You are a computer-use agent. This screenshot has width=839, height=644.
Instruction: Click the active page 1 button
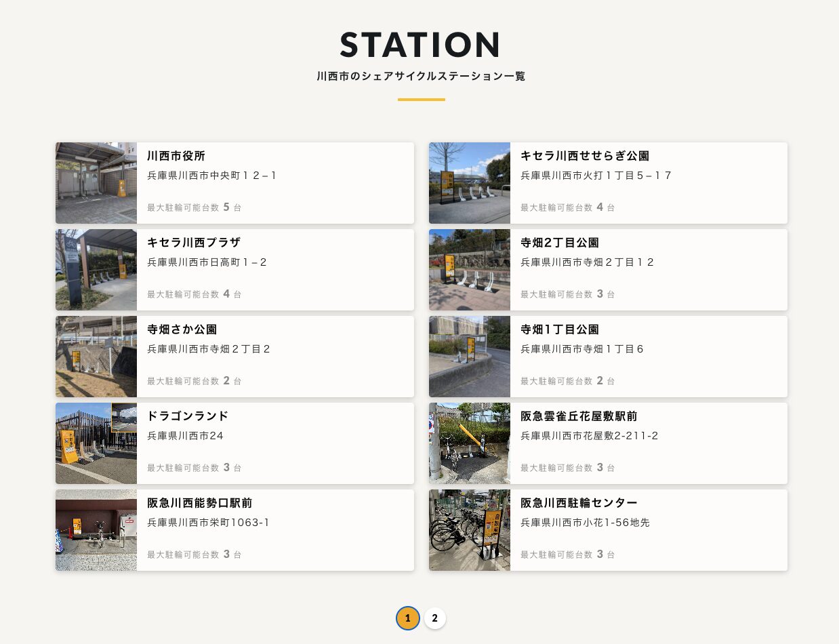(407, 618)
